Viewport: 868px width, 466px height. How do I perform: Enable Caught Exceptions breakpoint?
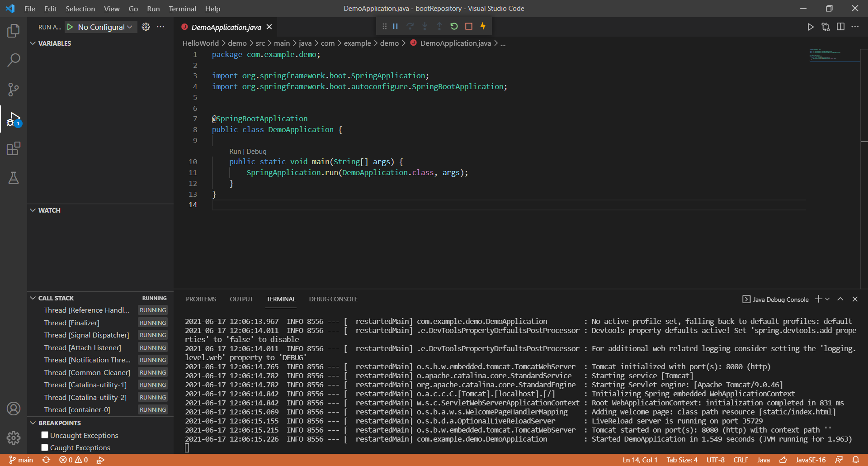[45, 447]
